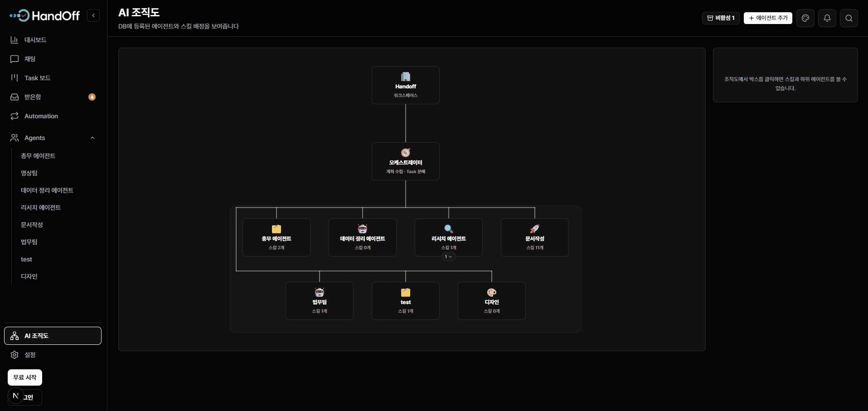This screenshot has width=868, height=411.
Task: Select the 리서치 에이전트 box in the org chart
Action: (x=449, y=237)
